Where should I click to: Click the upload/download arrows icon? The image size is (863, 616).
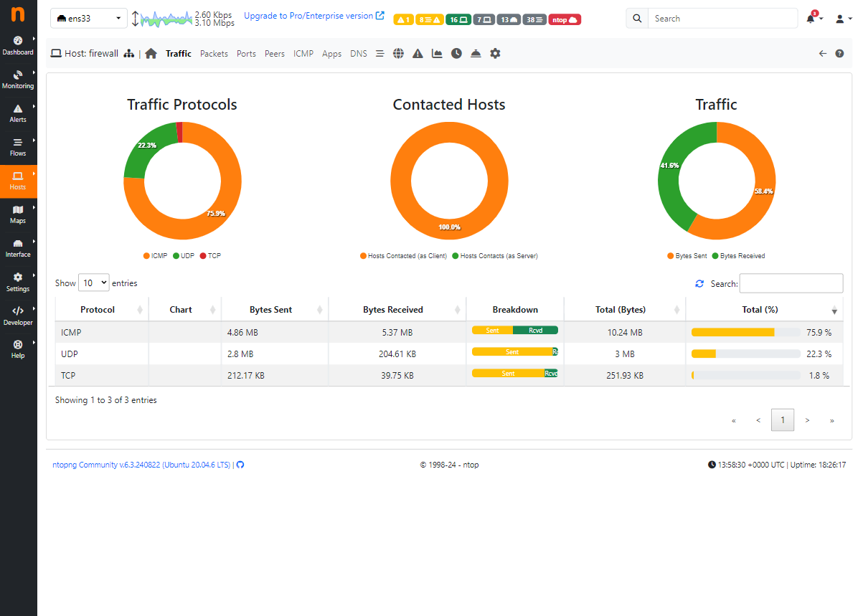coord(134,19)
